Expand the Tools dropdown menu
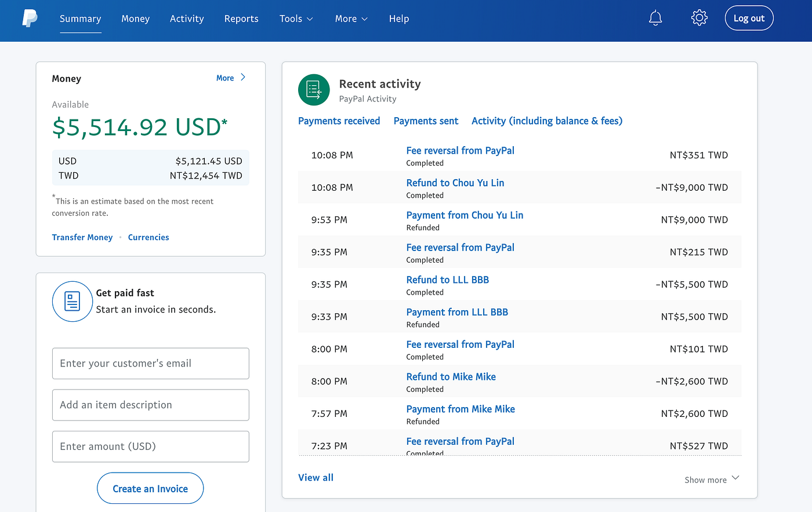 (x=296, y=19)
